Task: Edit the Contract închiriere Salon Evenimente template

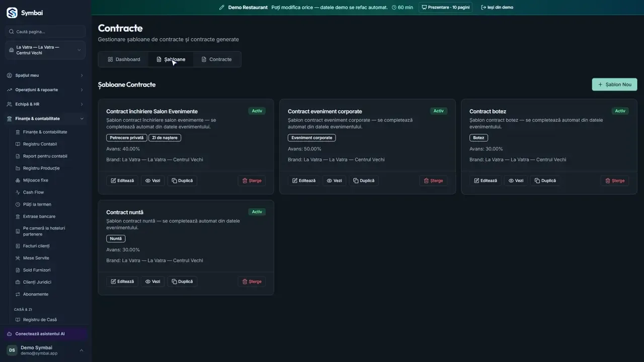Action: point(123,180)
